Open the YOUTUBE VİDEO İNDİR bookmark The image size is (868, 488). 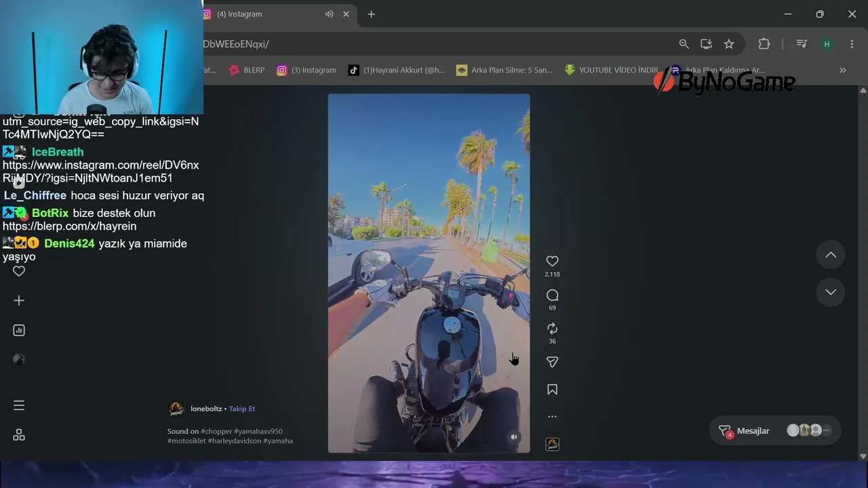click(611, 70)
